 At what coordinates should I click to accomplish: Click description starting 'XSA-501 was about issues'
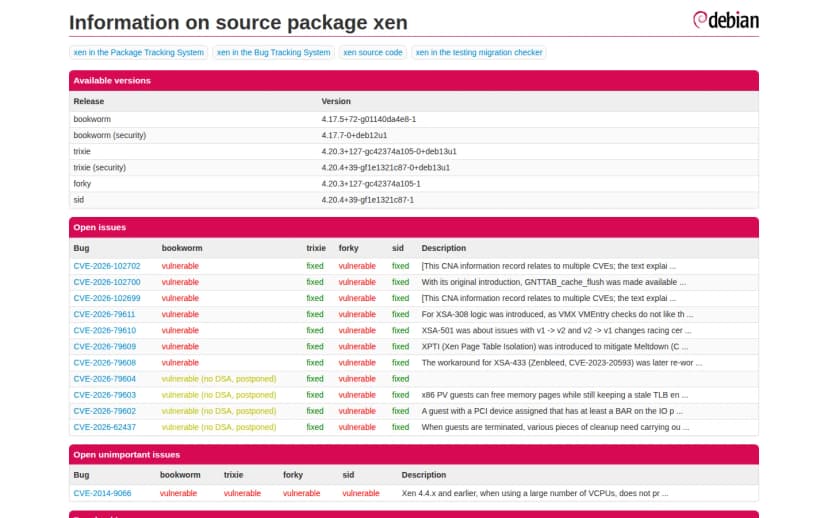[x=556, y=331]
